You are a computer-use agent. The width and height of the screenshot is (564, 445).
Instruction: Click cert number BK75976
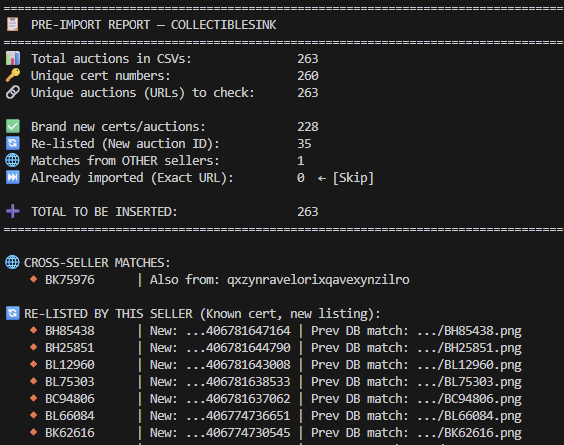70,280
